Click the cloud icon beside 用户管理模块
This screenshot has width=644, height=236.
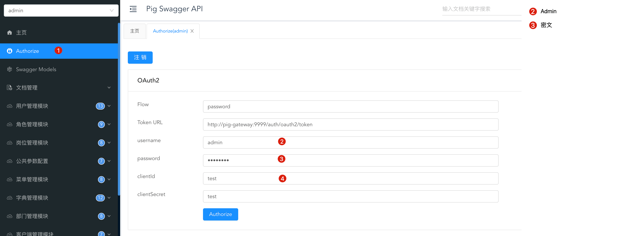tap(10, 106)
